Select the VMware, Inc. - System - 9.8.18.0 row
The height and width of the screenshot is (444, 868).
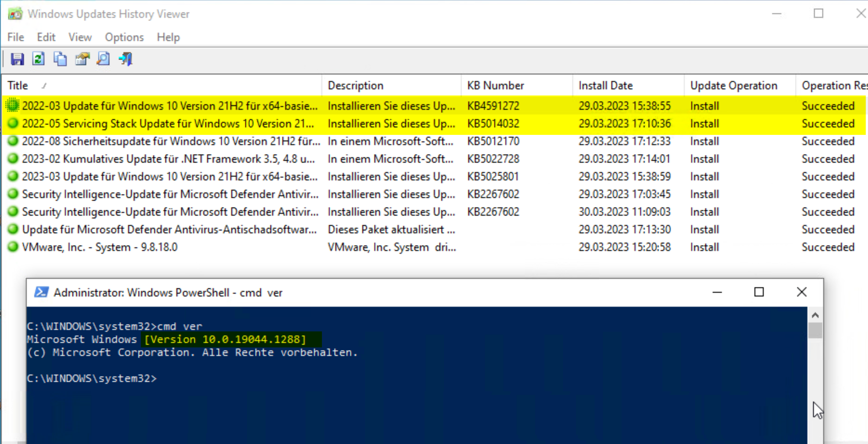coord(435,247)
